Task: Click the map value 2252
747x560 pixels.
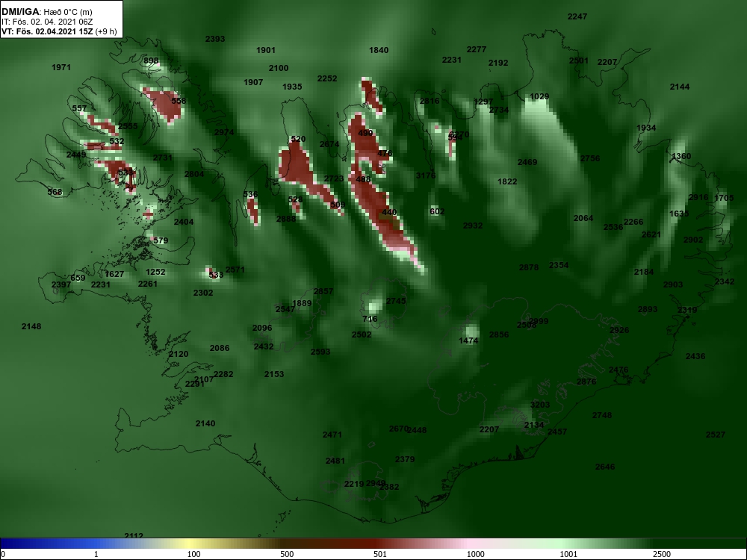Action: pos(327,78)
